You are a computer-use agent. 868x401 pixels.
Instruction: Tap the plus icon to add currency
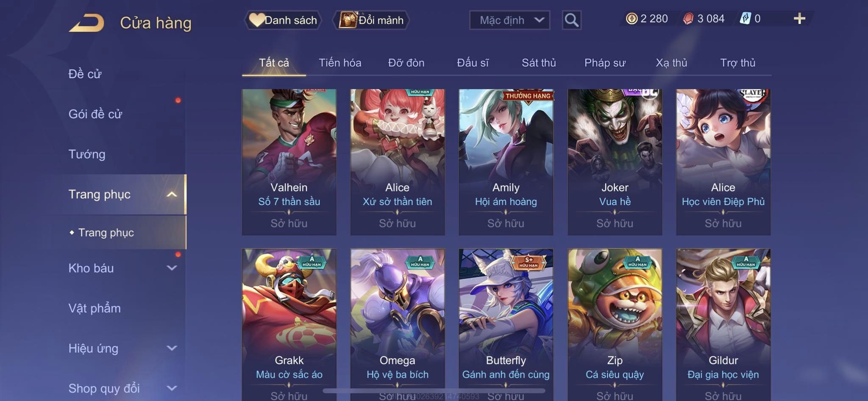[x=799, y=18]
